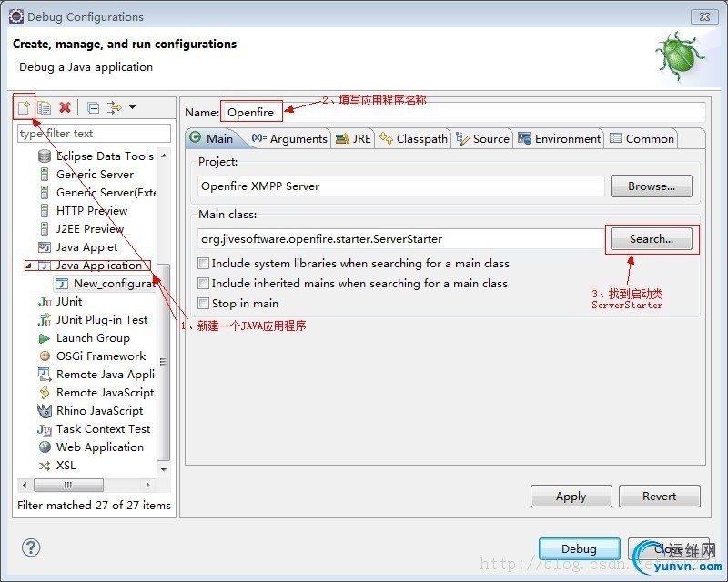Open dialog help via question mark icon
This screenshot has width=728, height=582.
(31, 547)
